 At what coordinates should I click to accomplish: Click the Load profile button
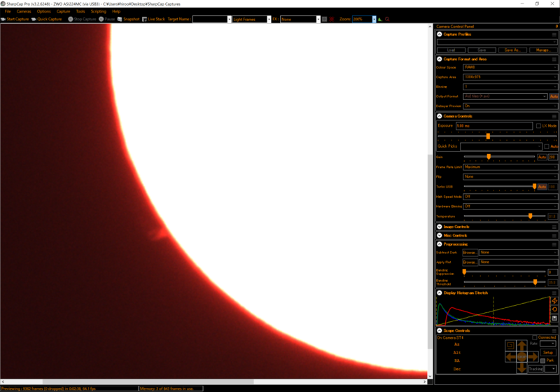tap(451, 50)
